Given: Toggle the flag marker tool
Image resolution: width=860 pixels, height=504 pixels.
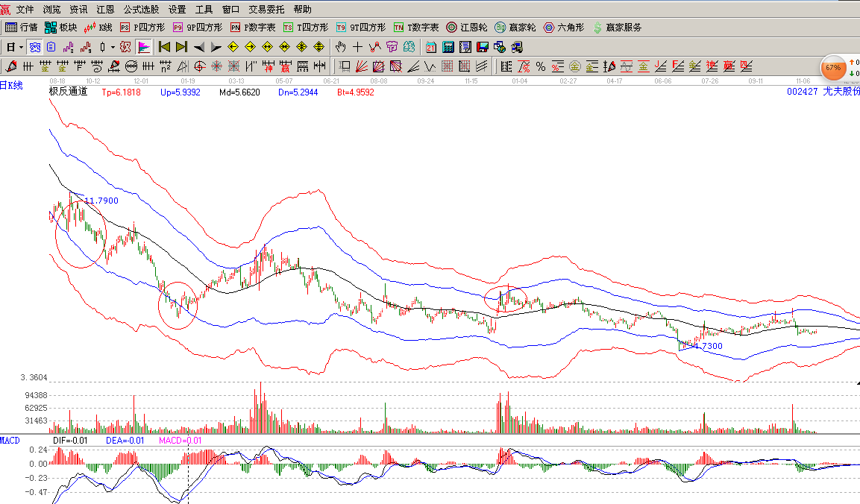Looking at the screenshot, I should [x=145, y=46].
